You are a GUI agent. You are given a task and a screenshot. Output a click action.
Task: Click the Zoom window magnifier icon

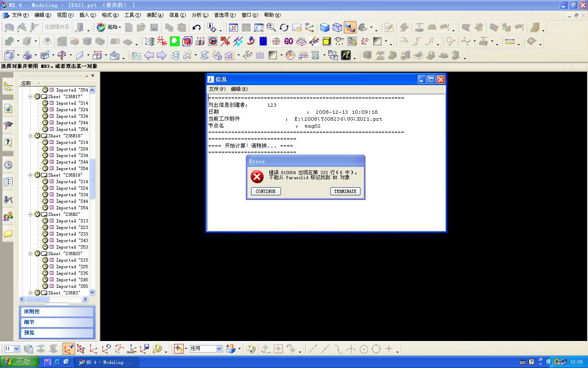[x=258, y=27]
